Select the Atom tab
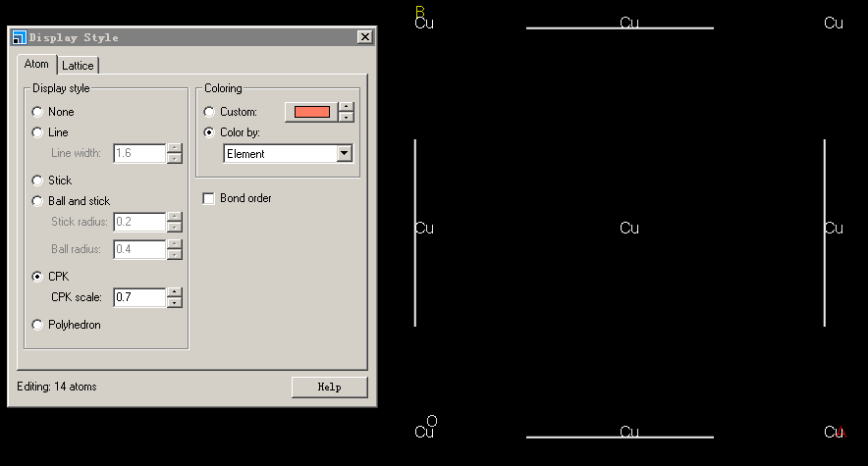The width and height of the screenshot is (868, 466). click(36, 64)
